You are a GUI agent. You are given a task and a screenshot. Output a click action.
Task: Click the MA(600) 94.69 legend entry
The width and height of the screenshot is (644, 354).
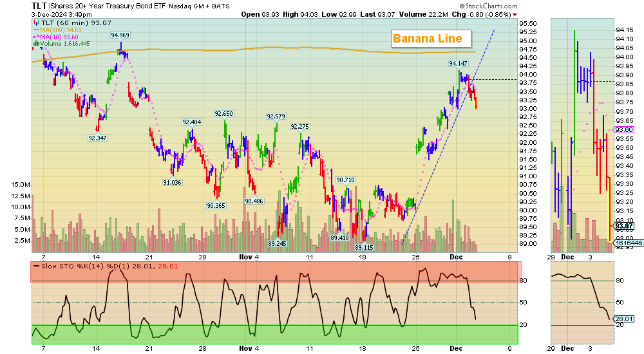pos(57,30)
